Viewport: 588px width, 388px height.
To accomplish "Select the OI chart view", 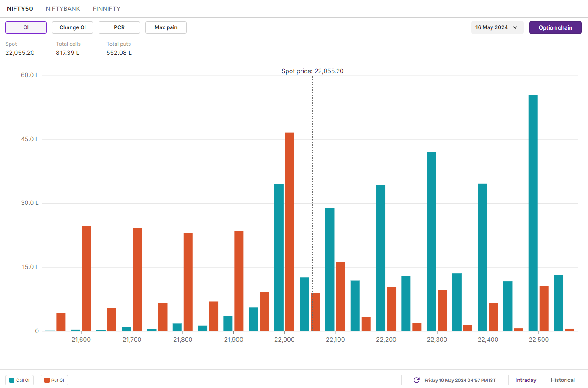I will (26, 27).
